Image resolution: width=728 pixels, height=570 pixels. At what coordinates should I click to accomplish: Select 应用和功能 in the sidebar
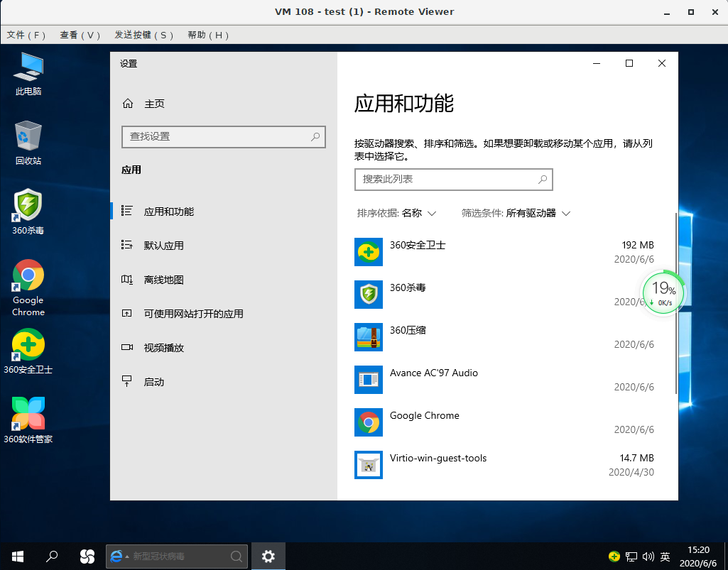pyautogui.click(x=224, y=212)
